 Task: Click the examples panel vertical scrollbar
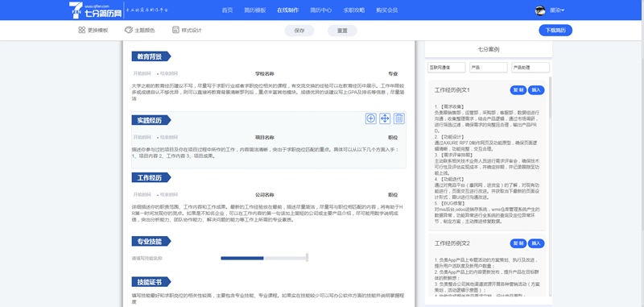coord(551,97)
